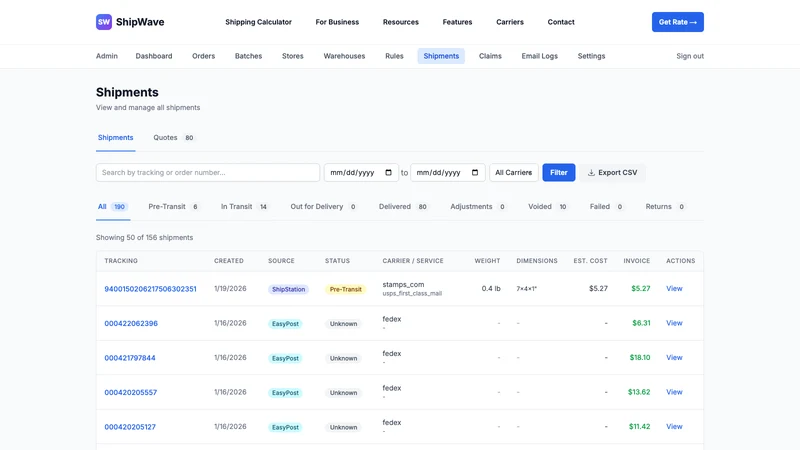The width and height of the screenshot is (800, 450).
Task: Click the Sign out link
Action: pyautogui.click(x=690, y=56)
